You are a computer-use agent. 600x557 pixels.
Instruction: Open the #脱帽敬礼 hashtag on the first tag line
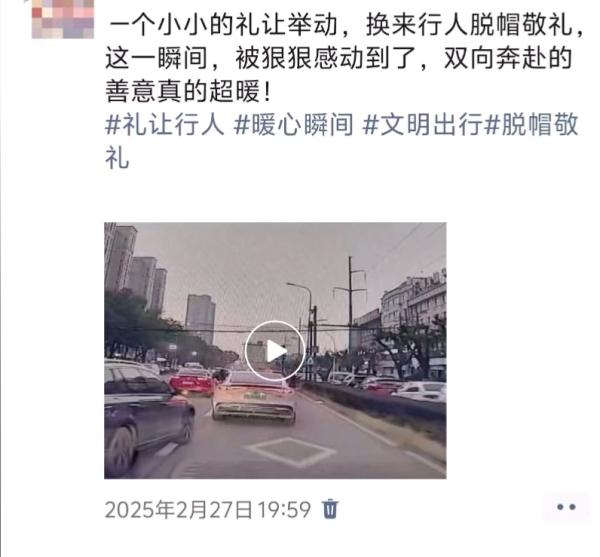[531, 125]
